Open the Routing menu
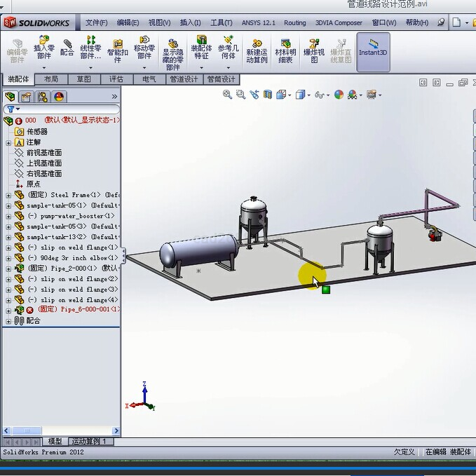The width and height of the screenshot is (476, 476). point(294,22)
